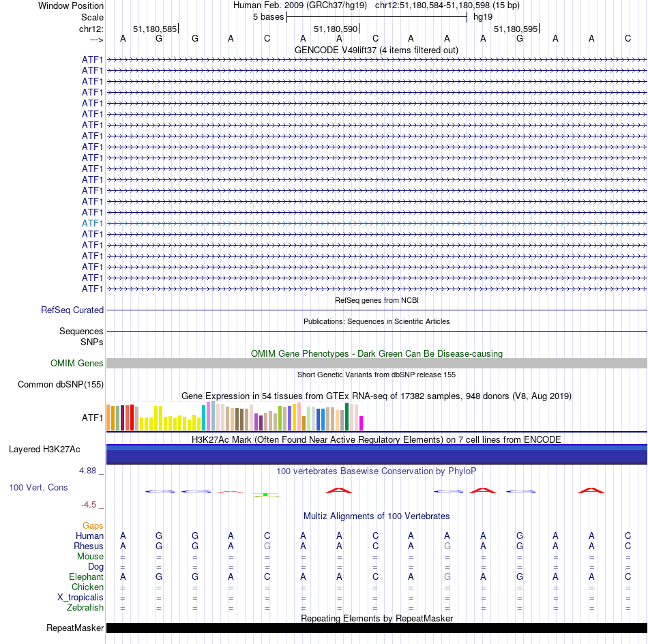
Task: Click the black RepeatMasker track bar
Action: (377, 628)
